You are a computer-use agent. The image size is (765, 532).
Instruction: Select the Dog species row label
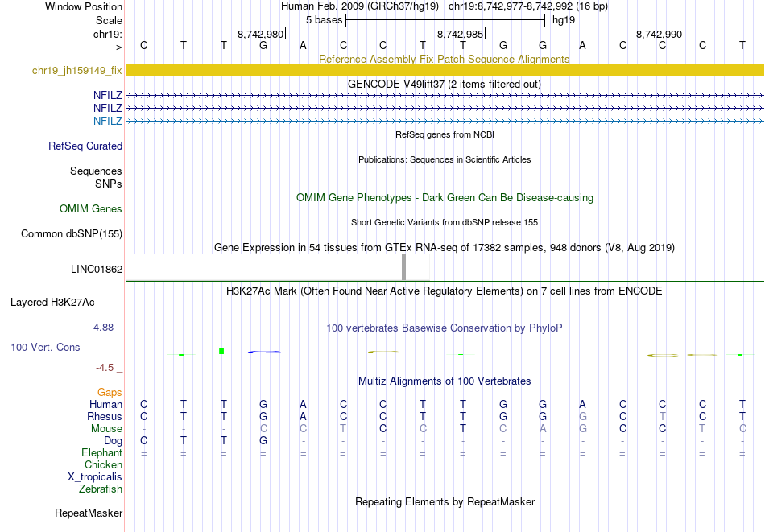click(114, 441)
